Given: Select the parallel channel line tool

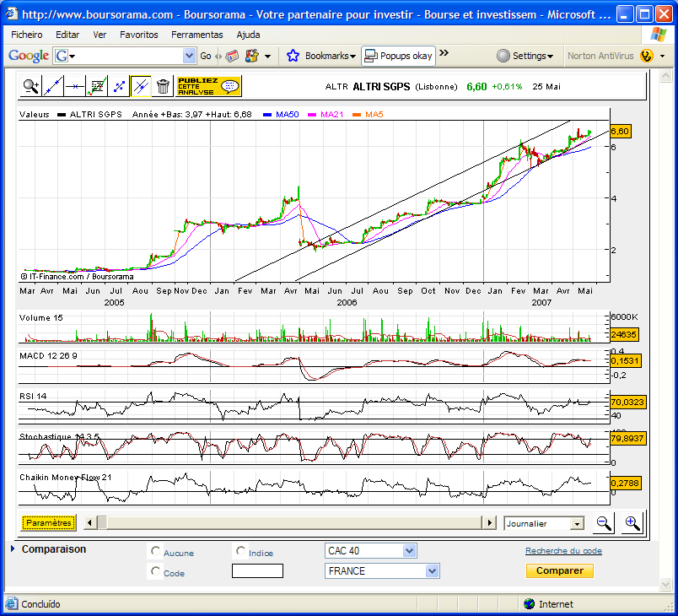Looking at the screenshot, I should pos(141,86).
